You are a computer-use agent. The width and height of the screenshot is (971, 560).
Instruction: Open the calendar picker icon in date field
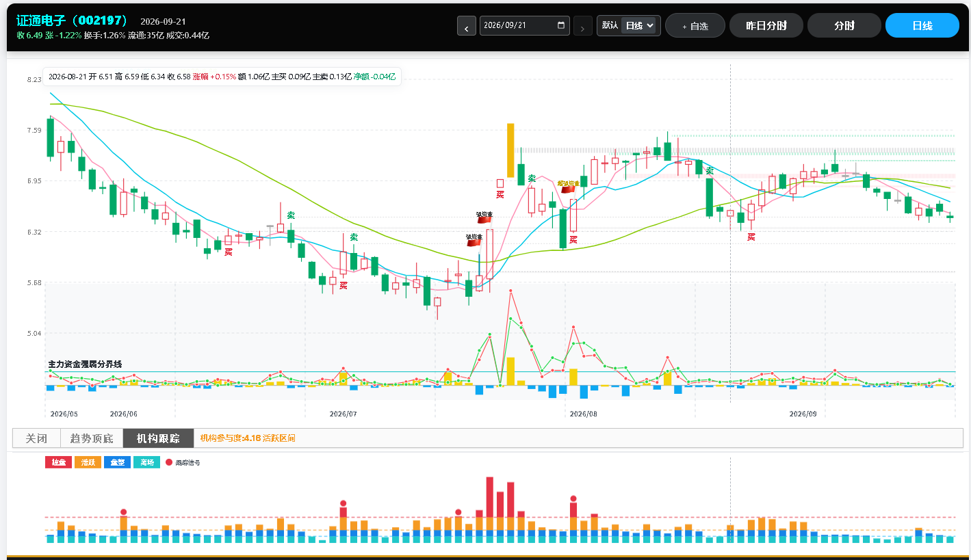pos(561,26)
